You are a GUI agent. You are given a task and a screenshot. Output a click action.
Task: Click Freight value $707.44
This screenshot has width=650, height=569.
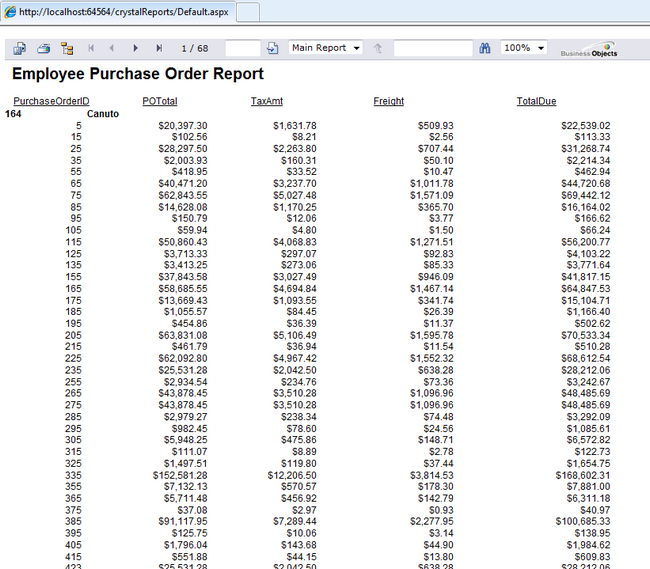[x=435, y=148]
